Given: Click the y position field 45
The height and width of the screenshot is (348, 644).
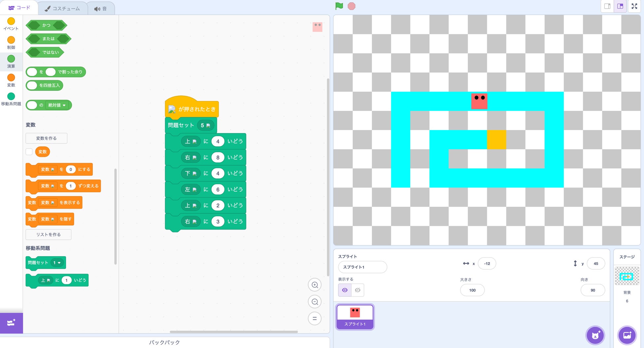Looking at the screenshot, I should pos(596,263).
